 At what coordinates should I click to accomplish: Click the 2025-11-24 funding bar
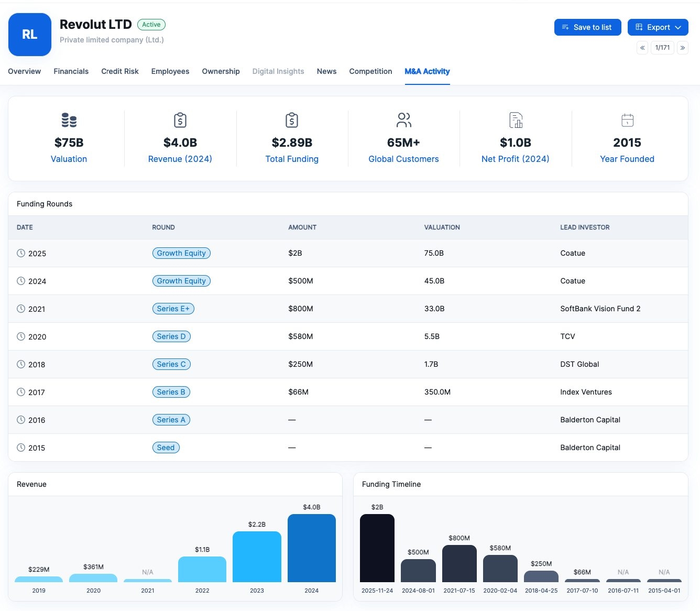pos(377,548)
